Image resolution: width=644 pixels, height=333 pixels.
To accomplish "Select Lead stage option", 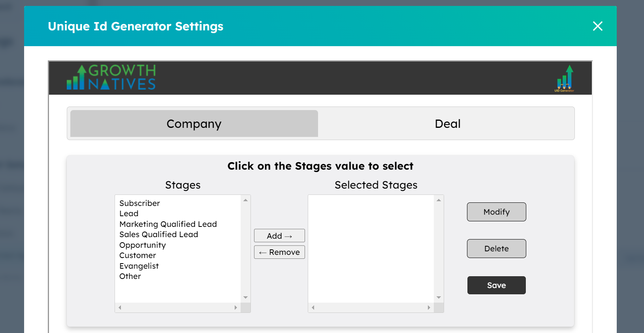I will point(129,213).
